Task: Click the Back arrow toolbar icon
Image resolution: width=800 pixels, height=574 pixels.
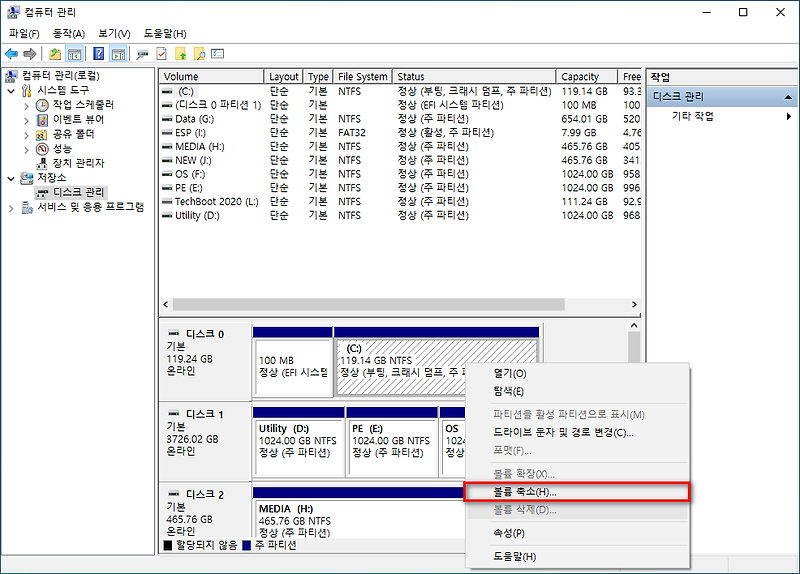Action: (x=11, y=54)
